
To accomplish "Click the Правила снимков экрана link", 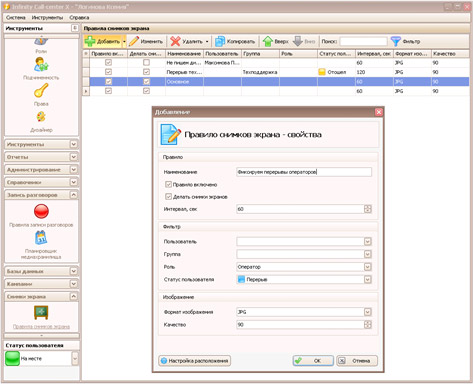I will pyautogui.click(x=41, y=327).
